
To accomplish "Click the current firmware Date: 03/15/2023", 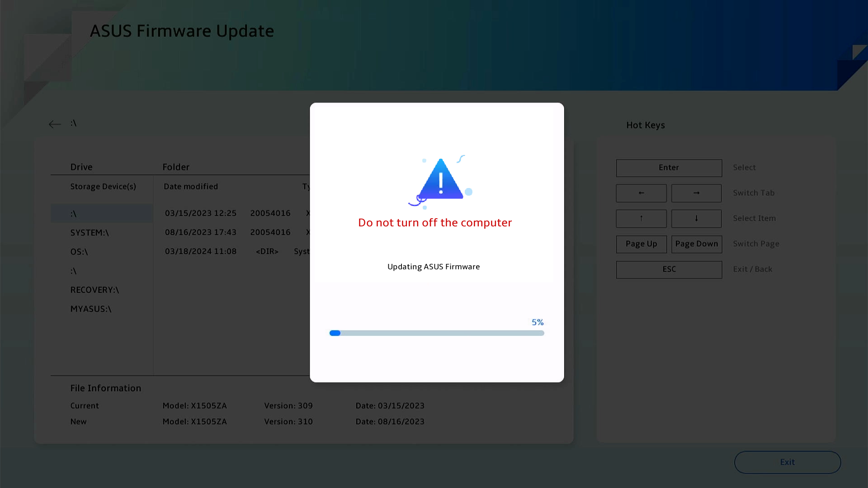I will click(390, 406).
